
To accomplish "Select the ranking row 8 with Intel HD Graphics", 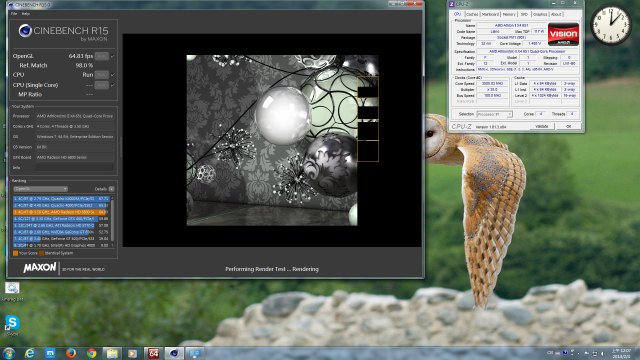I will pyautogui.click(x=61, y=245).
